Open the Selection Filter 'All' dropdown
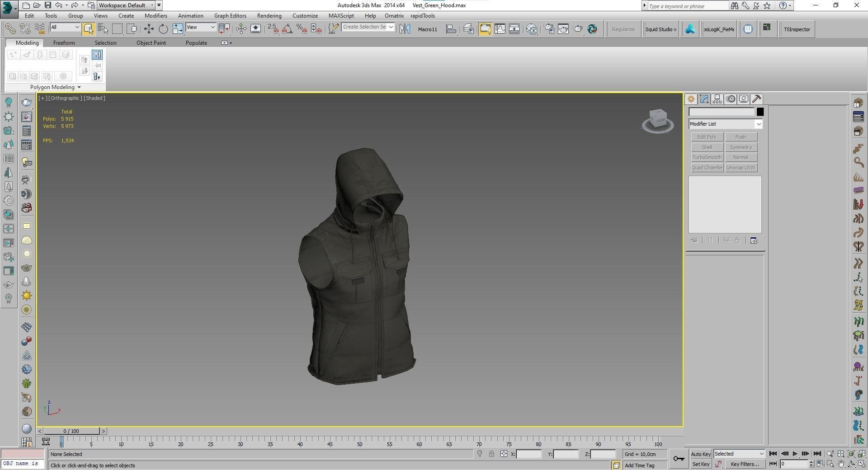Screen dimensions: 868x470 tap(65, 27)
